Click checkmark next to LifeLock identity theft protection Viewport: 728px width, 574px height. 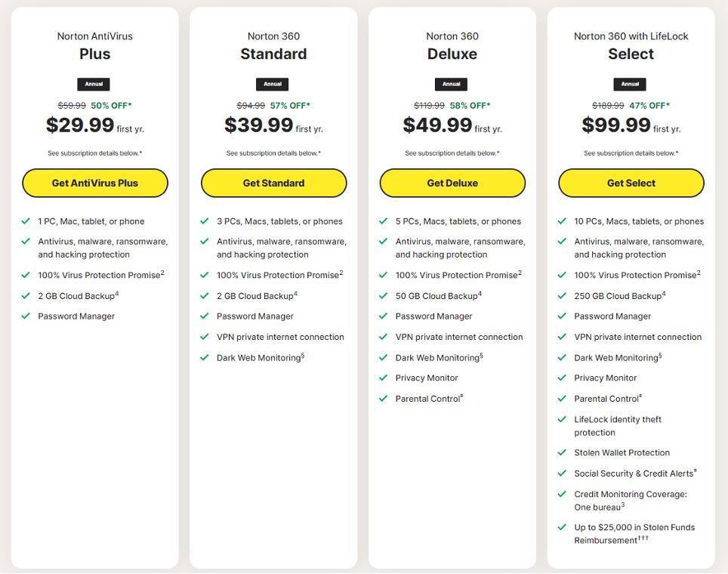562,419
